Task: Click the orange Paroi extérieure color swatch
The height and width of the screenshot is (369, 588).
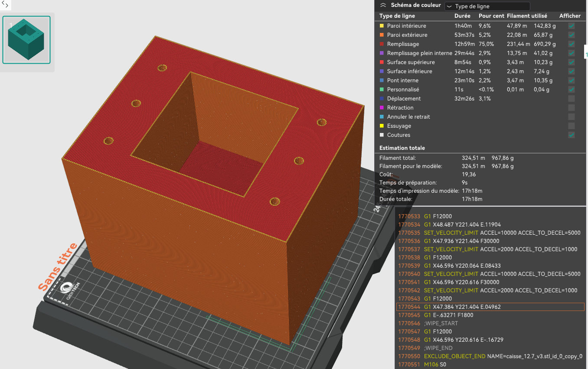Action: coord(382,35)
